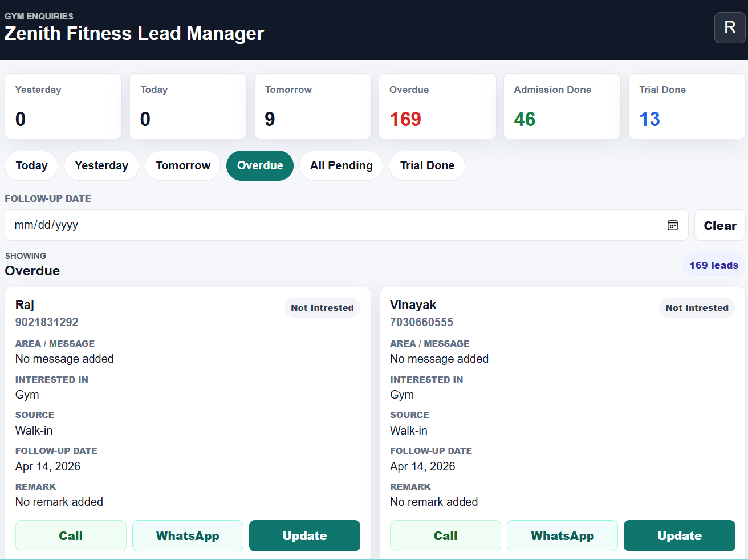The image size is (748, 560).
Task: Click Raj's Not Intrested status badge
Action: pyautogui.click(x=322, y=307)
